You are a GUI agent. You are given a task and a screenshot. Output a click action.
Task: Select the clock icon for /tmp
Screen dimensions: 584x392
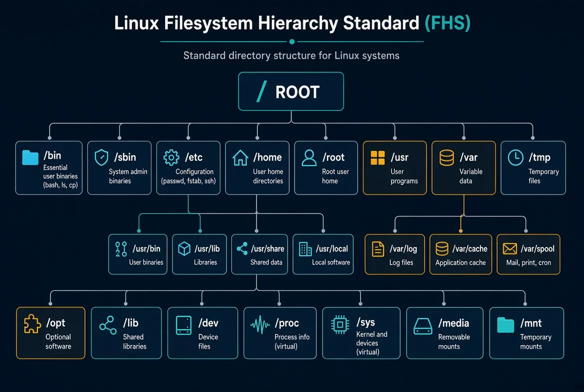point(516,157)
